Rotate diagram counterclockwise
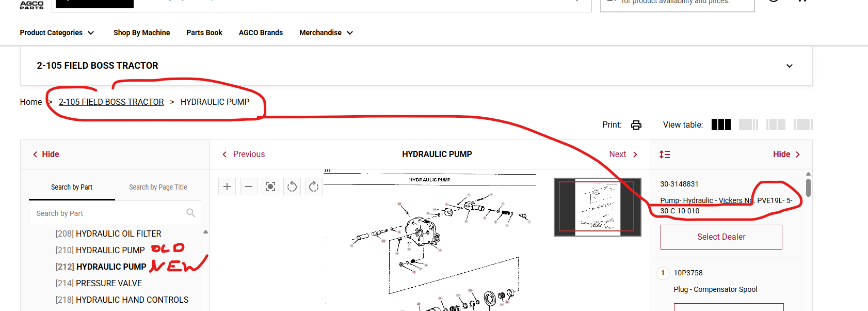 pyautogui.click(x=292, y=186)
